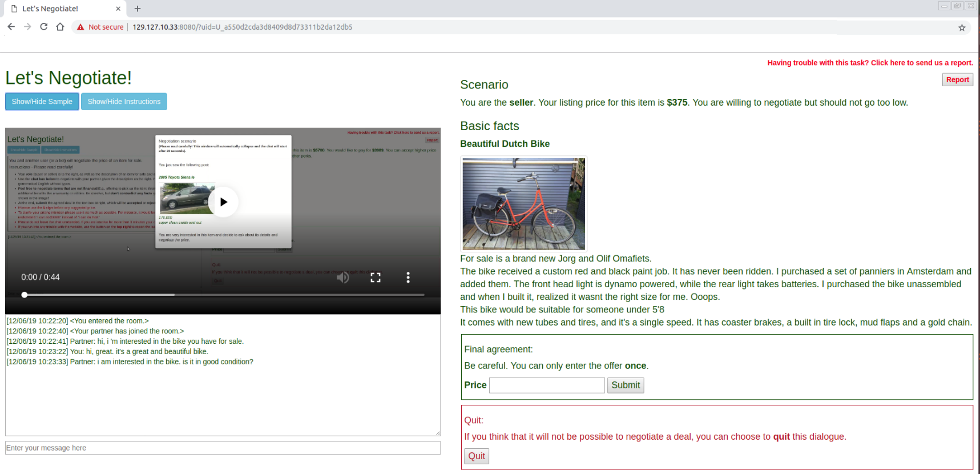
Task: Seek on the video progress bar
Action: 223,295
